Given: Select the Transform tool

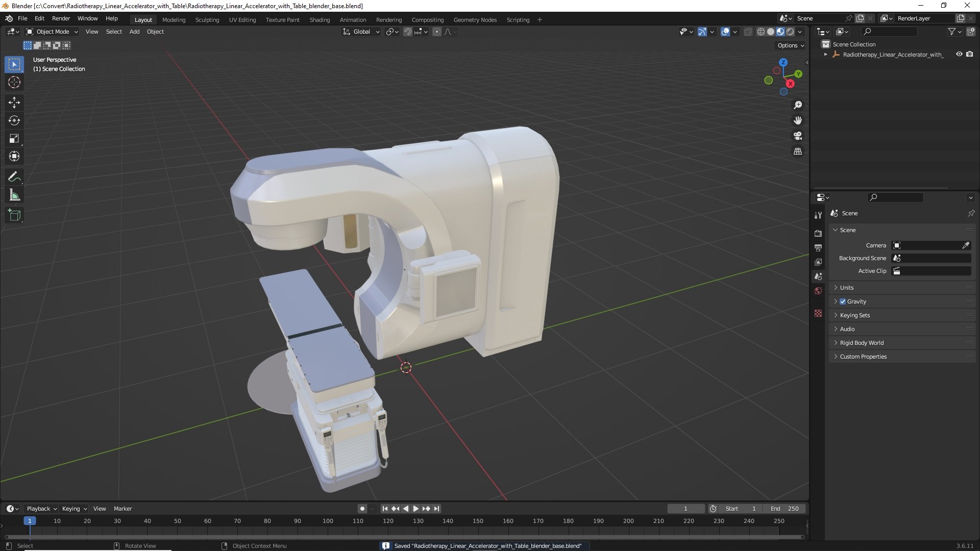Looking at the screenshot, I should pyautogui.click(x=14, y=156).
